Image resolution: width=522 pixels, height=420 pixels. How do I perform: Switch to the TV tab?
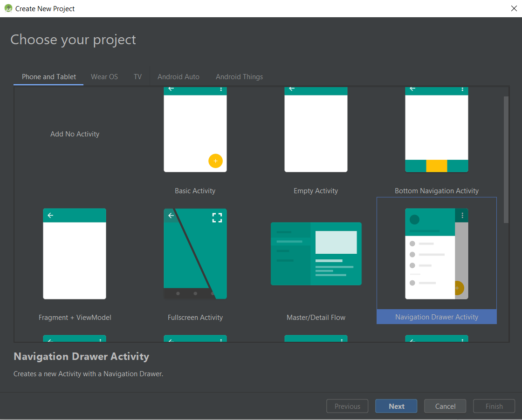(x=137, y=76)
